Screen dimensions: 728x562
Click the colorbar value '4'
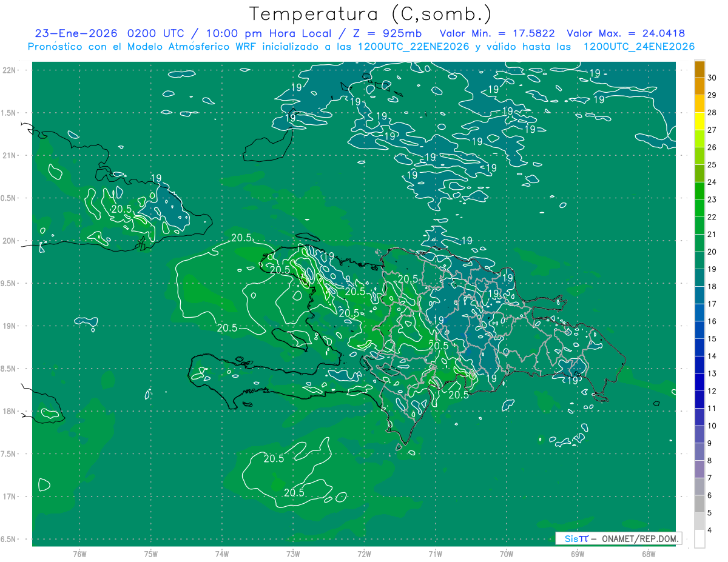click(710, 530)
